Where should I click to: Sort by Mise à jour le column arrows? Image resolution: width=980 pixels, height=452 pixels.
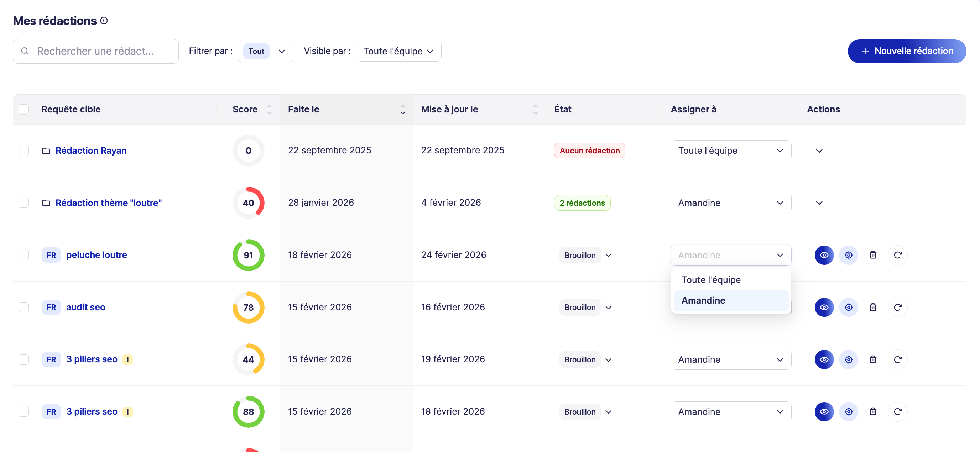pos(535,110)
